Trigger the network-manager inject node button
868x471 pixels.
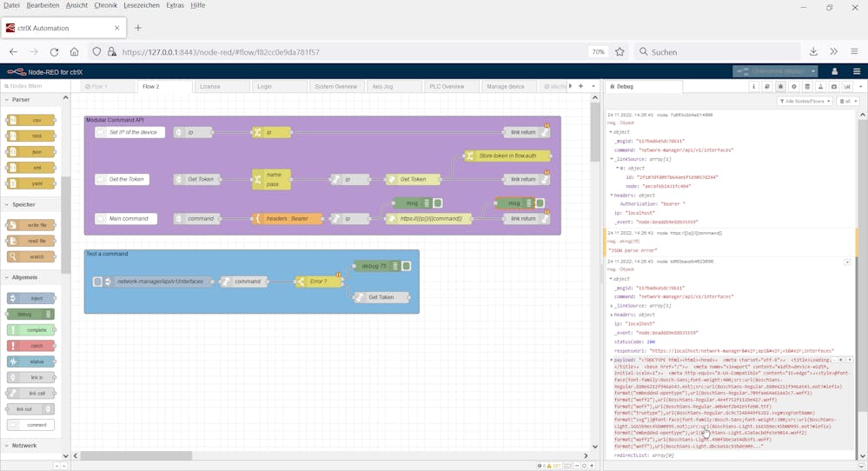97,282
